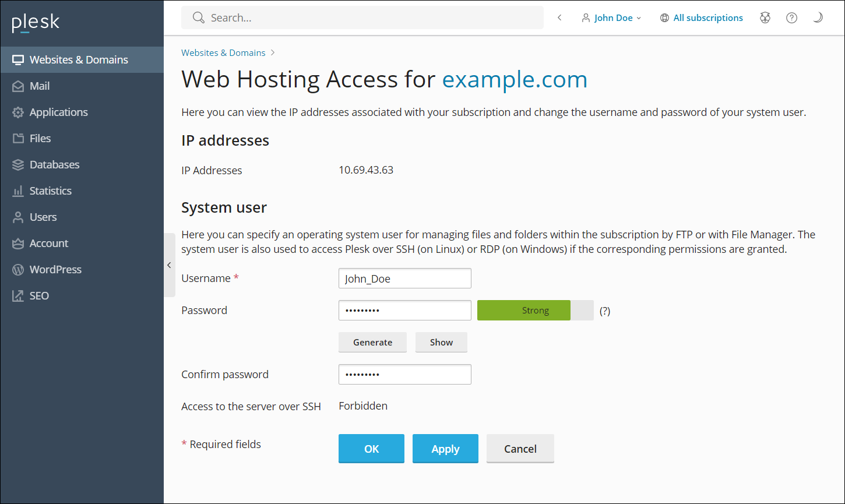
Task: Click the SEO sidebar icon
Action: pos(17,295)
